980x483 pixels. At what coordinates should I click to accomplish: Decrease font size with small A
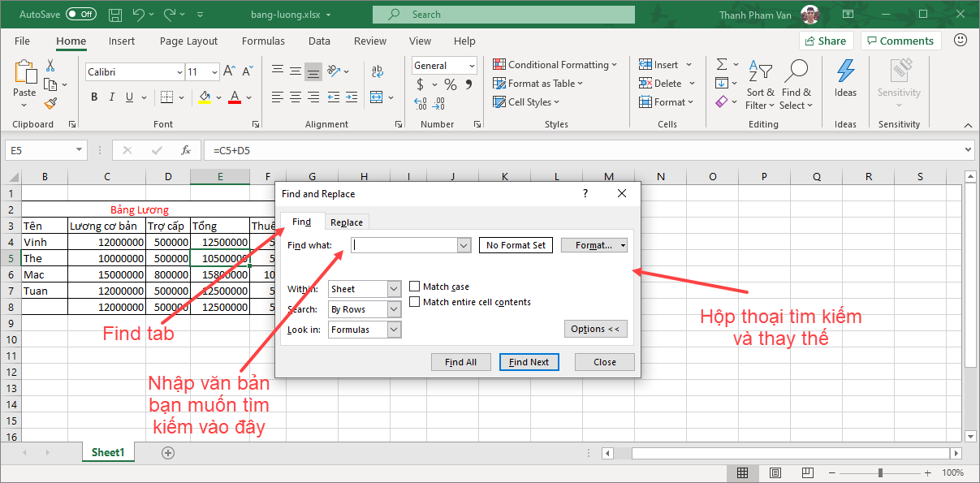click(246, 72)
